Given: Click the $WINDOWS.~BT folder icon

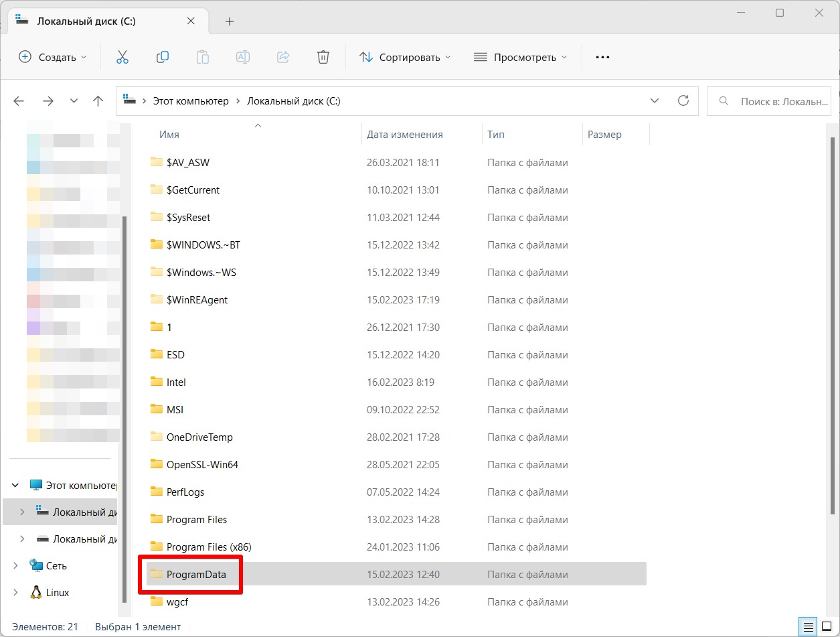Looking at the screenshot, I should click(157, 244).
